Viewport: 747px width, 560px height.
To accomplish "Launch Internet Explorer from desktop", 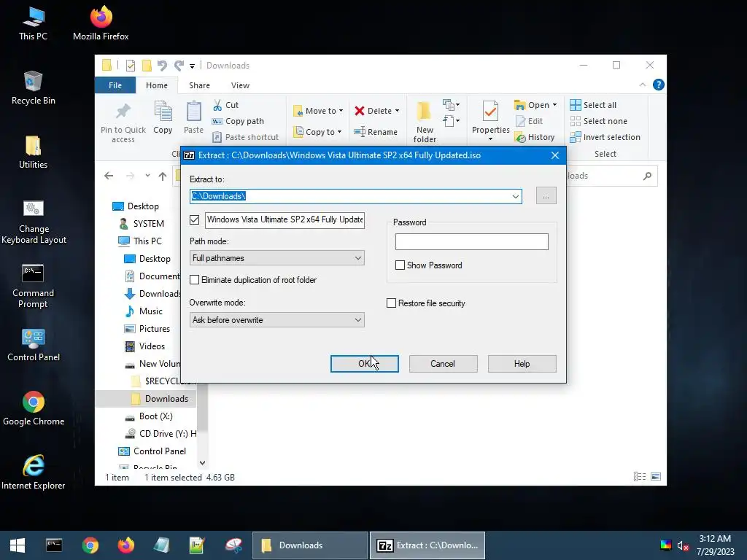I will [34, 472].
